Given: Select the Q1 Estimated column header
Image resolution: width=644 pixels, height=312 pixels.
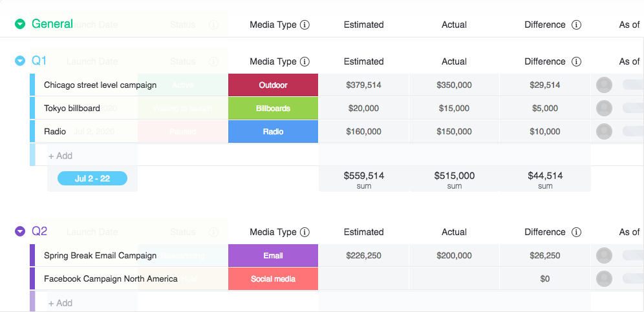Looking at the screenshot, I should (x=363, y=61).
